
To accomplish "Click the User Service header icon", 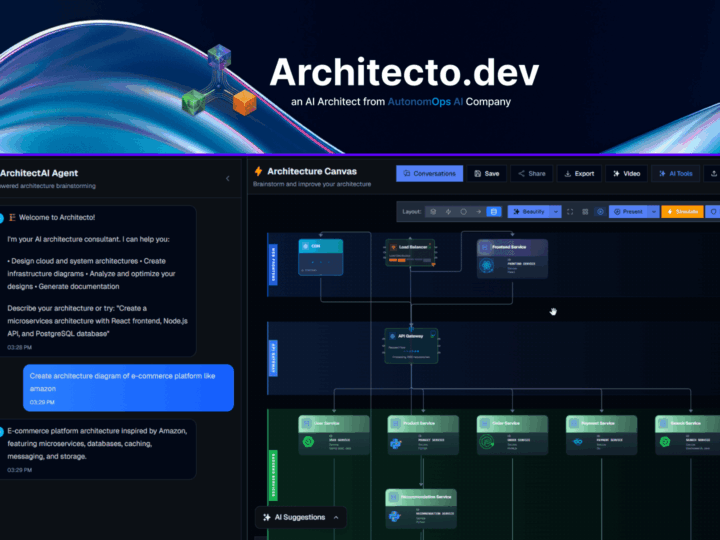I will [306, 423].
